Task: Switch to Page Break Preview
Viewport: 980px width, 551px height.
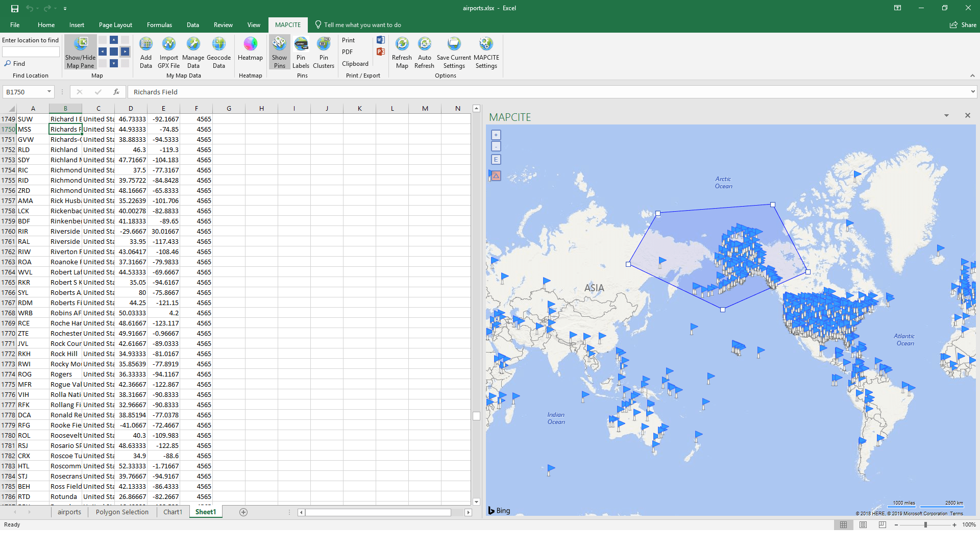Action: (883, 524)
